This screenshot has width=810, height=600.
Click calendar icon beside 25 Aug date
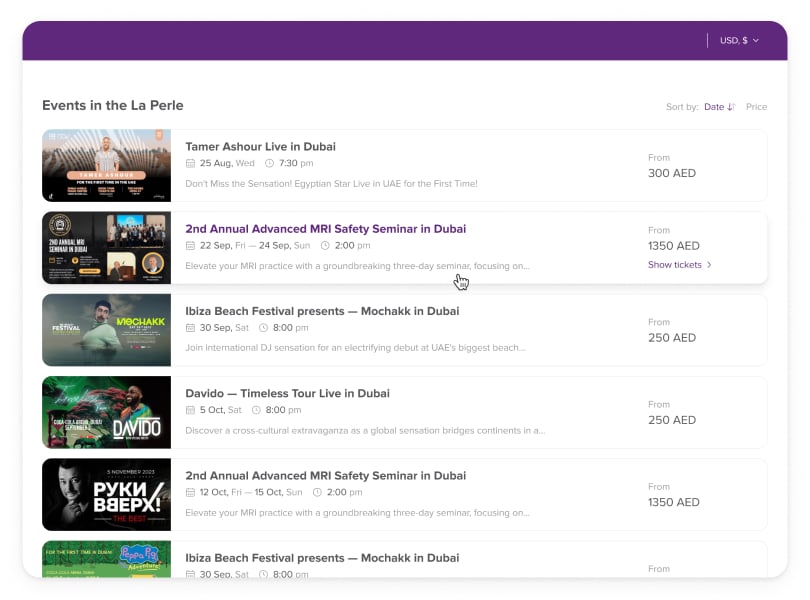[191, 163]
